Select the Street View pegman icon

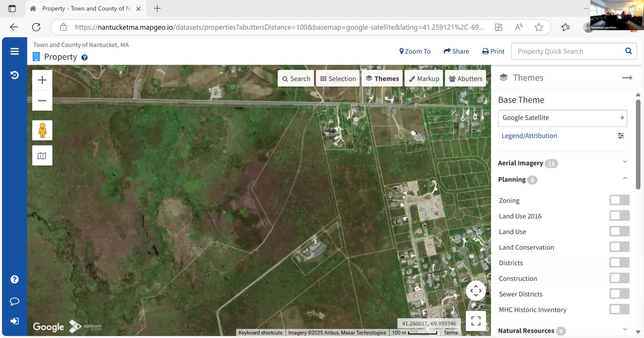pyautogui.click(x=42, y=130)
